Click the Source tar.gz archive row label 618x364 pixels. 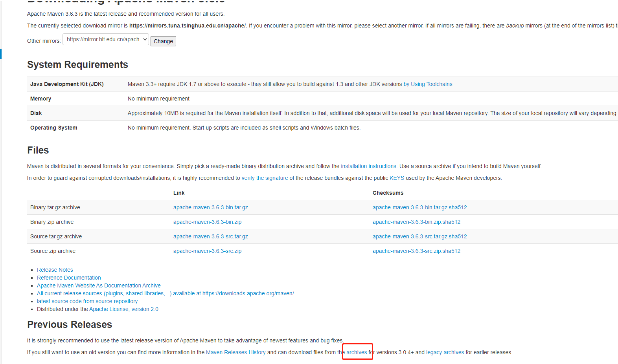click(x=56, y=236)
